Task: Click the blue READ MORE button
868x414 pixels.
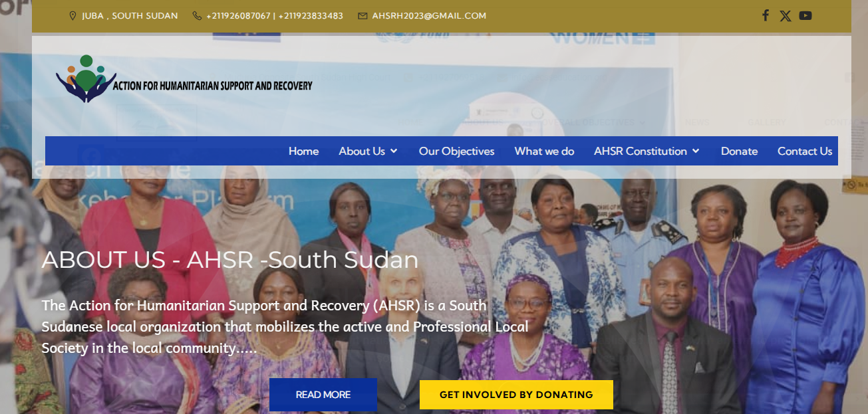Action: 323,395
